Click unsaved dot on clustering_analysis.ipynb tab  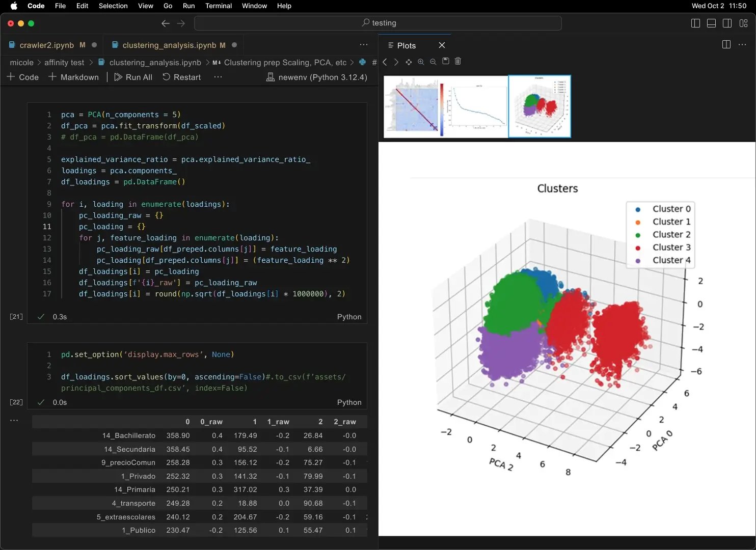(234, 45)
